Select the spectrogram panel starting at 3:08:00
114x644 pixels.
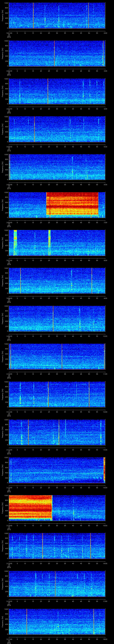click(57, 281)
